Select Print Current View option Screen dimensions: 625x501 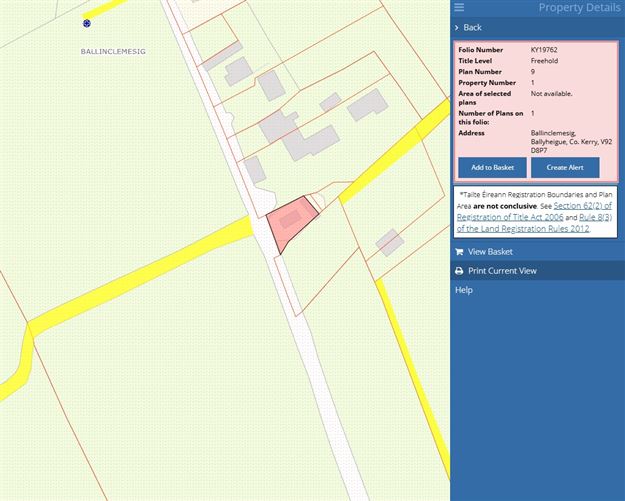(x=502, y=271)
